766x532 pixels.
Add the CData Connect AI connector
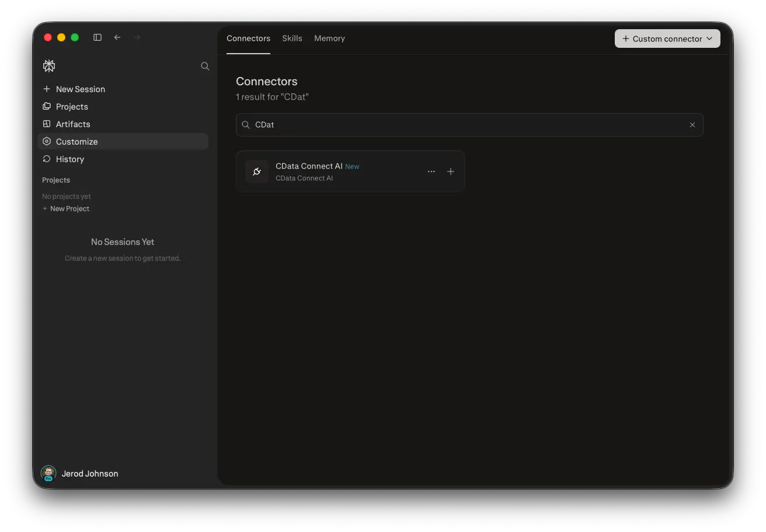tap(451, 171)
